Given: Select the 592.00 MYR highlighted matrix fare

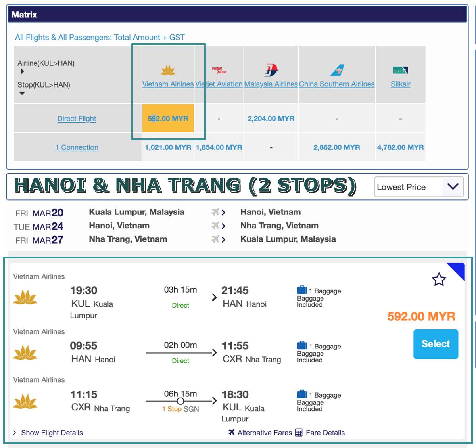Looking at the screenshot, I should click(168, 118).
